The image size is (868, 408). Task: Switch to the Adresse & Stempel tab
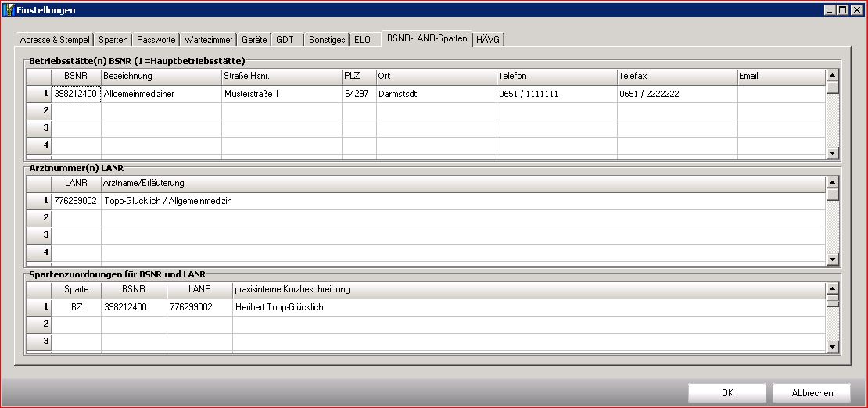(54, 40)
